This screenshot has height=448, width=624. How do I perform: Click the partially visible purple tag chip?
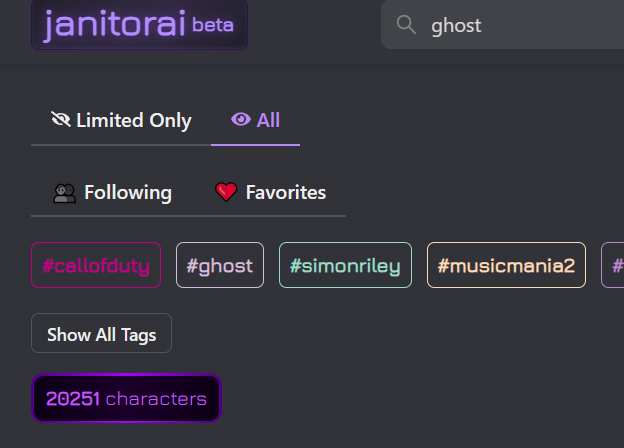(614, 265)
